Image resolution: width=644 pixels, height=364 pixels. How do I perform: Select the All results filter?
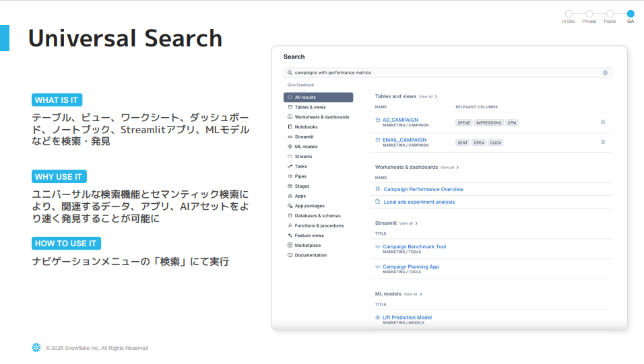tap(319, 98)
